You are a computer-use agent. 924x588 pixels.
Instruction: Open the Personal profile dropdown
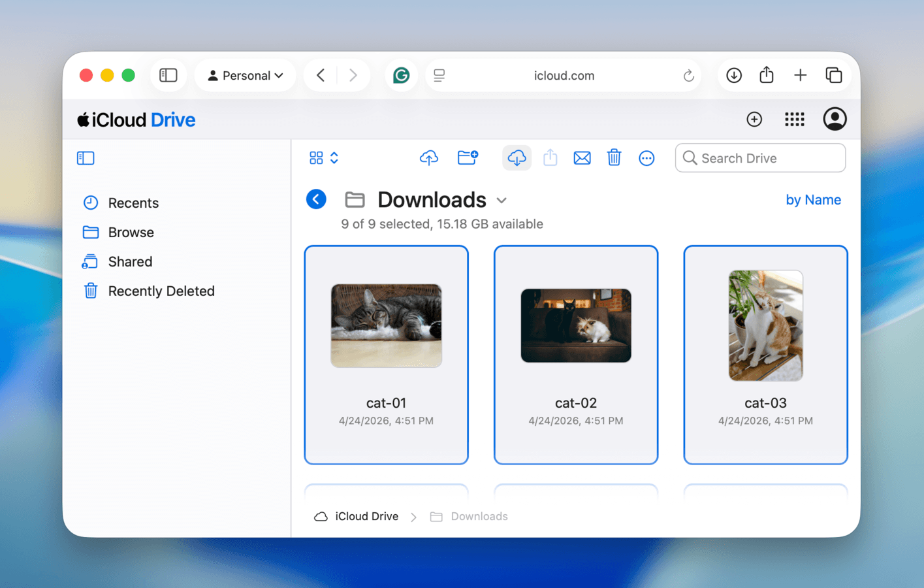pyautogui.click(x=246, y=75)
